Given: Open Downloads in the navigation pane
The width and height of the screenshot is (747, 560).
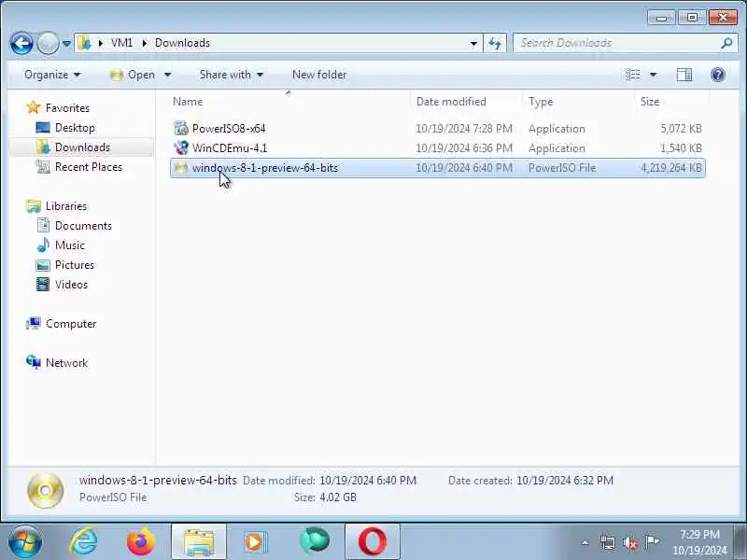Looking at the screenshot, I should pos(82,147).
